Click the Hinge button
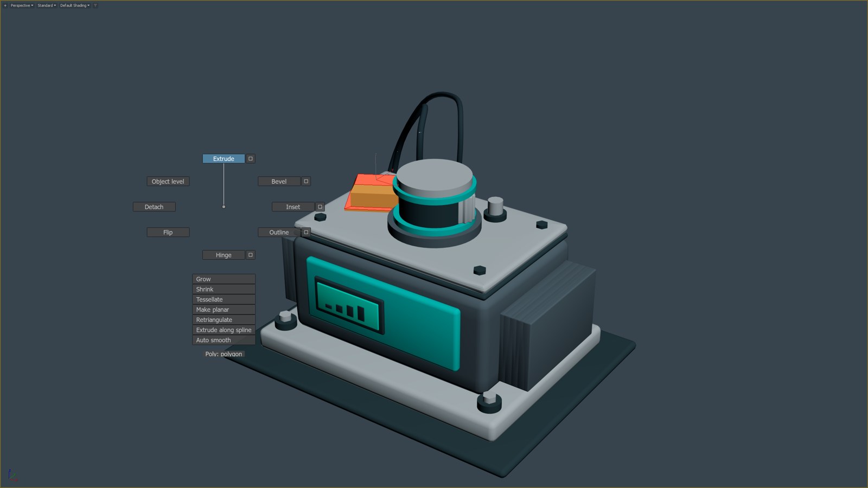Image resolution: width=868 pixels, height=488 pixels. [224, 255]
